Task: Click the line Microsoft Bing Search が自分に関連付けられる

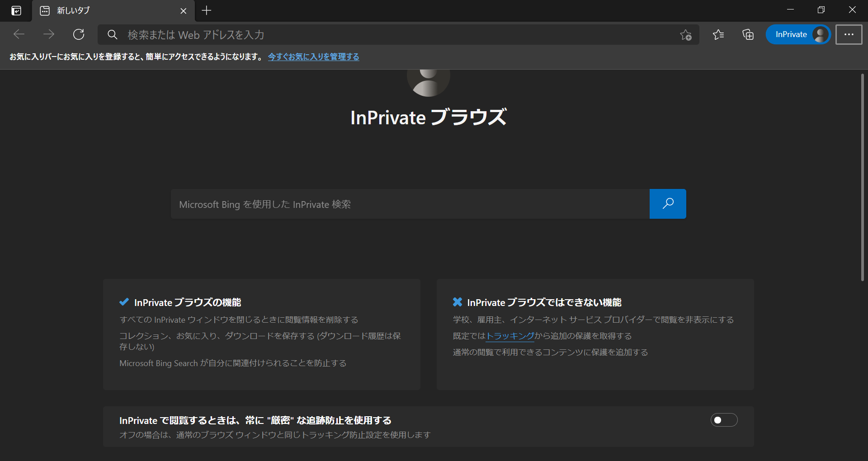Action: tap(233, 363)
